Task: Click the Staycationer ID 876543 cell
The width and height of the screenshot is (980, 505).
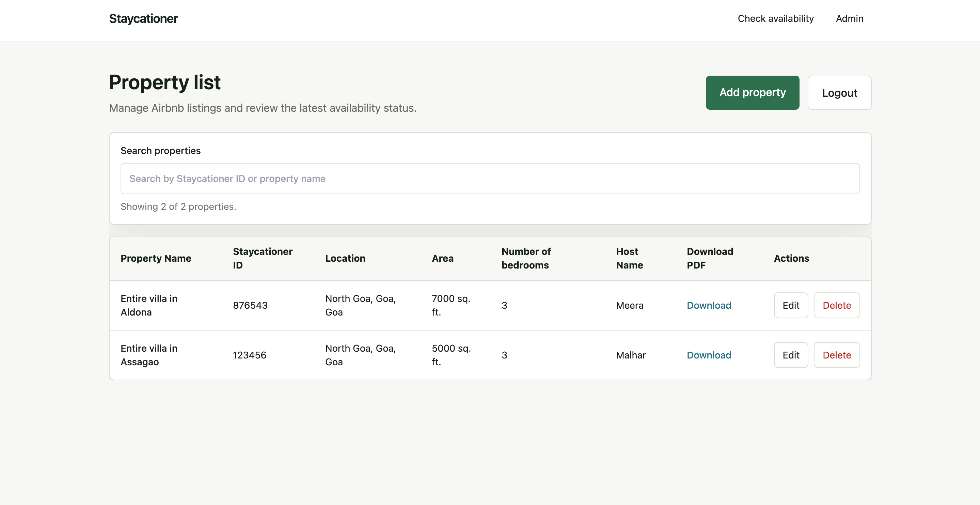Action: point(250,305)
